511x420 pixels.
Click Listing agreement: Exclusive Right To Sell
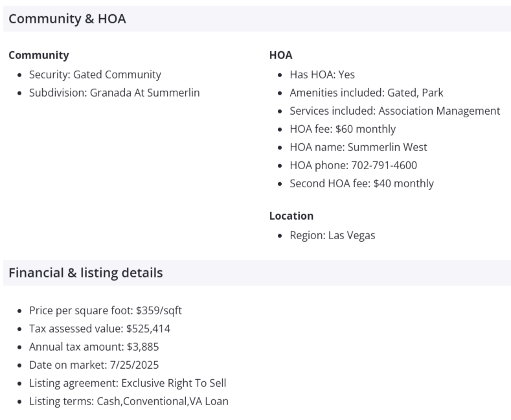point(128,383)
